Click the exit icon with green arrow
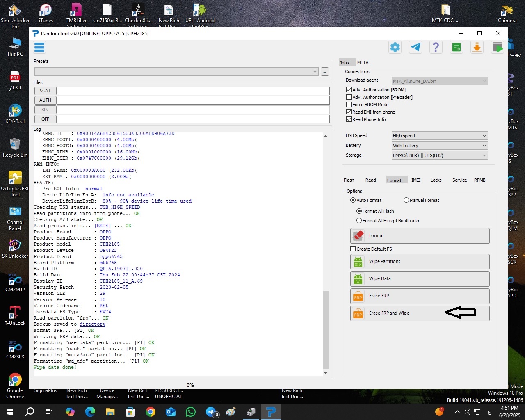525x420 pixels. pos(498,48)
